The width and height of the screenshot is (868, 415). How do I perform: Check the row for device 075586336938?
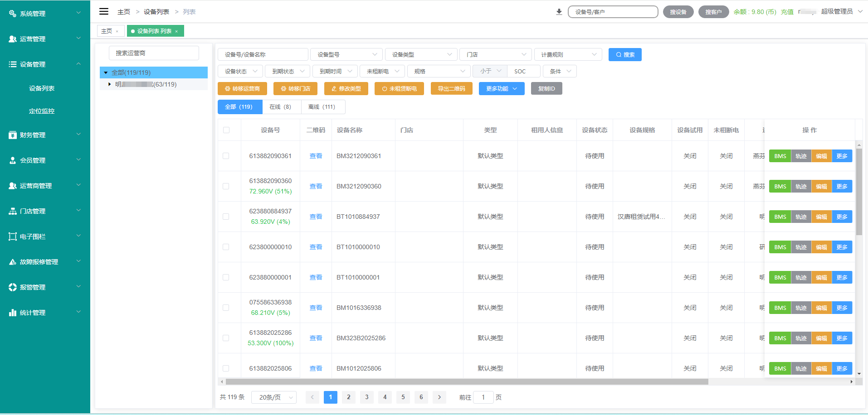click(x=226, y=308)
